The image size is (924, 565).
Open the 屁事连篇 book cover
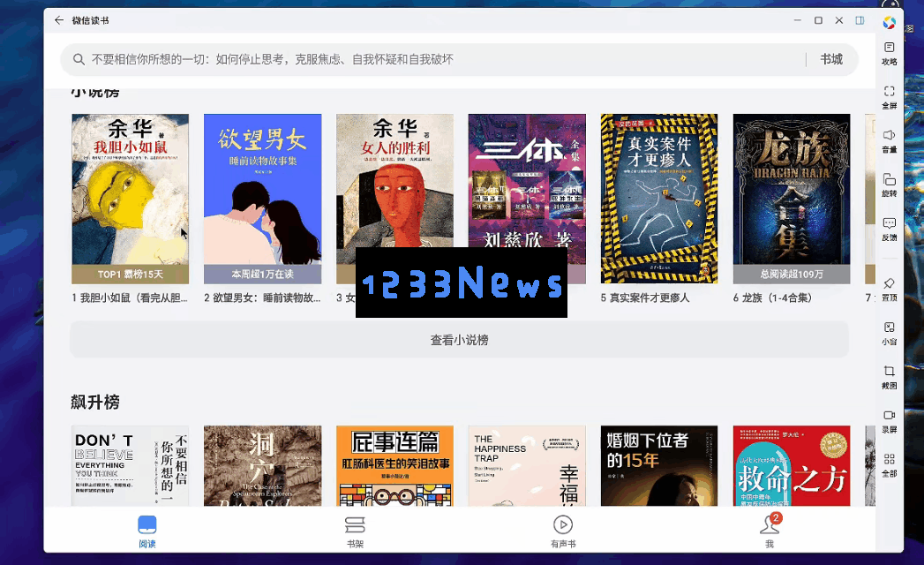point(394,466)
